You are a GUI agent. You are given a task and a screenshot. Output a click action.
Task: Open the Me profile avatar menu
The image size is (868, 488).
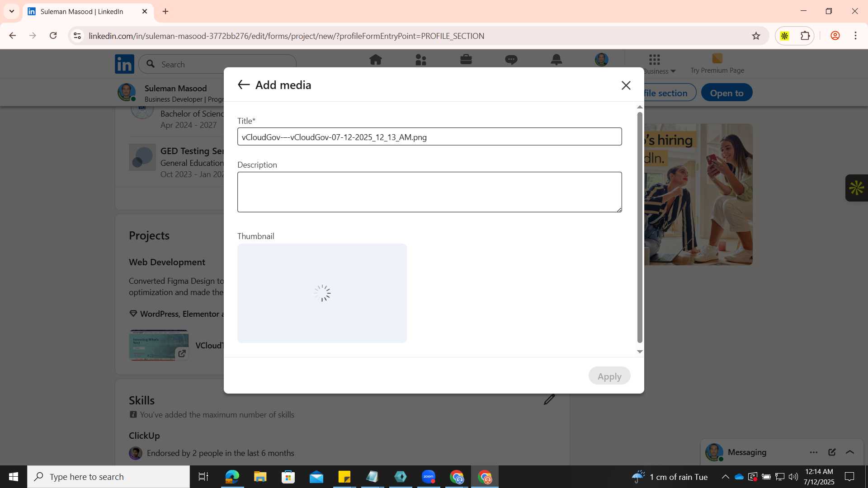click(x=602, y=60)
